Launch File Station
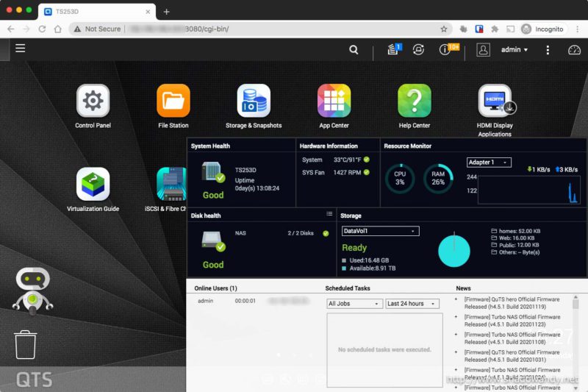588x392 pixels. pyautogui.click(x=173, y=101)
